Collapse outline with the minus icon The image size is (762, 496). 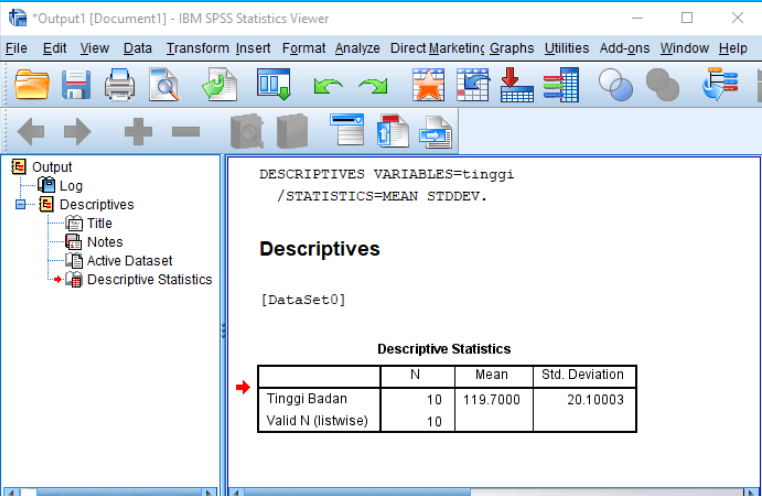[186, 131]
